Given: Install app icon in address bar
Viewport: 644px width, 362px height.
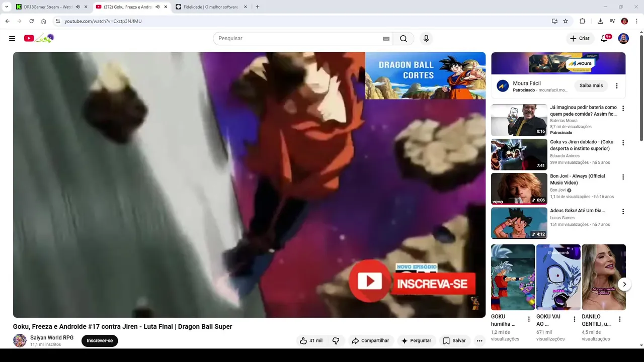Looking at the screenshot, I should coord(554,21).
